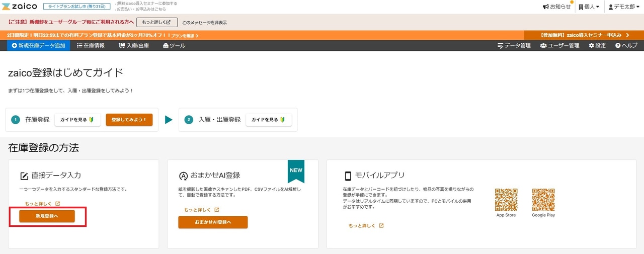
Task: Click the 登録してみよう！ button
Action: pos(129,120)
